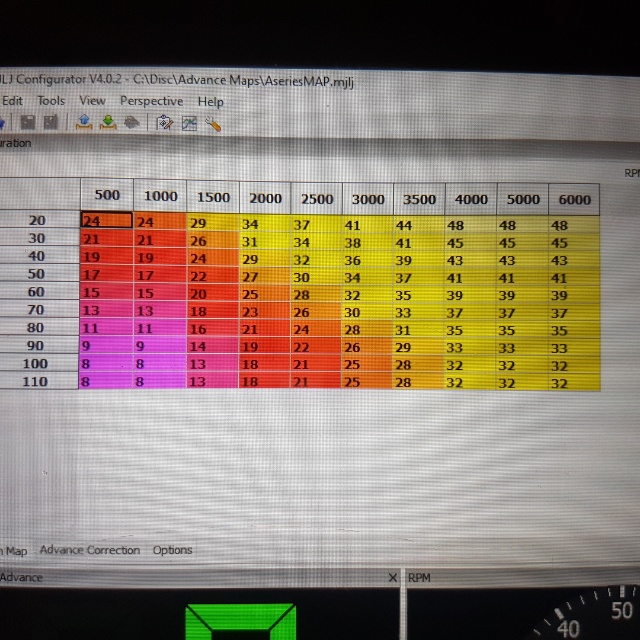Select cell 32 at 6000 RPM, load 110
The width and height of the screenshot is (640, 640).
(574, 383)
